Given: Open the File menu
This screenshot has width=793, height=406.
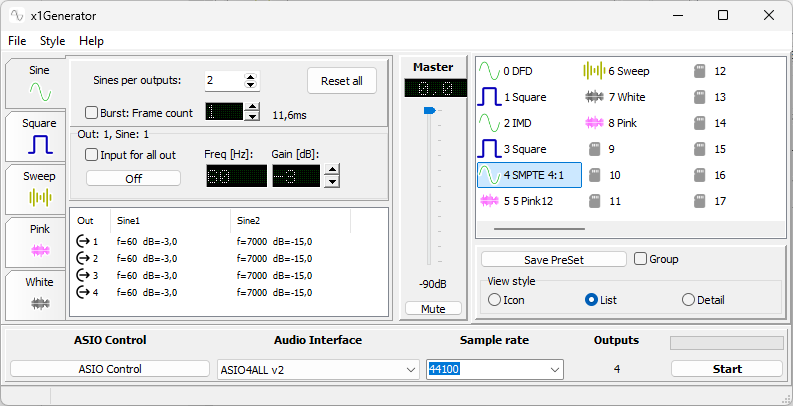Looking at the screenshot, I should [17, 41].
